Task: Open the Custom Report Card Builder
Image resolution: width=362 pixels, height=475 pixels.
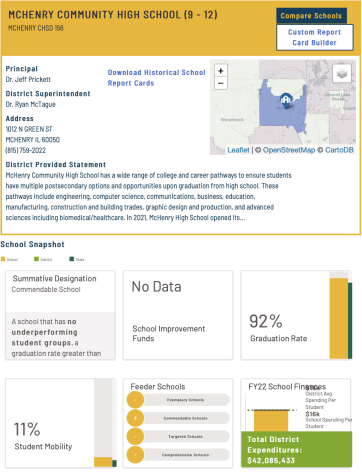Action: pyautogui.click(x=315, y=37)
